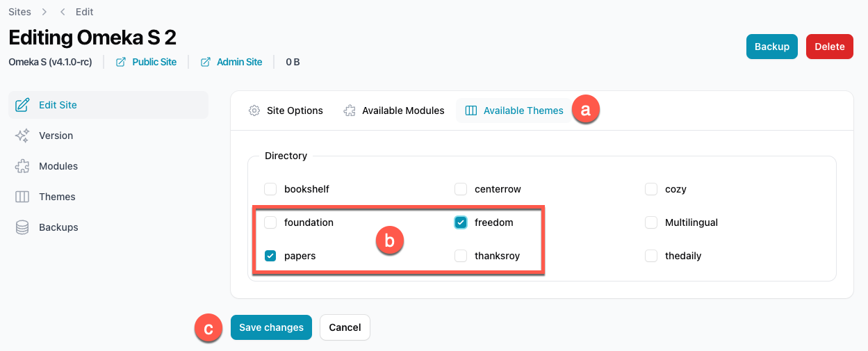Click the freedom theme label
Image resolution: width=868 pixels, height=351 pixels.
click(494, 222)
